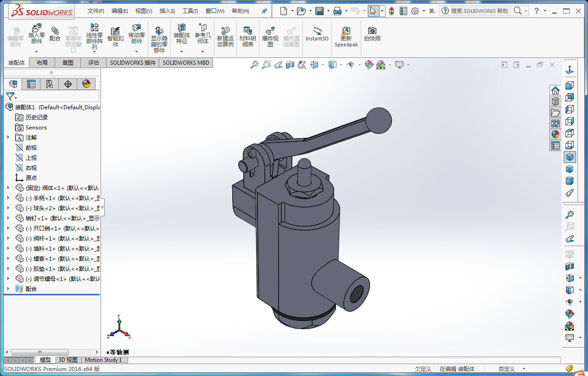Click the 自定义 status bar units button
This screenshot has width=588, height=376.
507,369
